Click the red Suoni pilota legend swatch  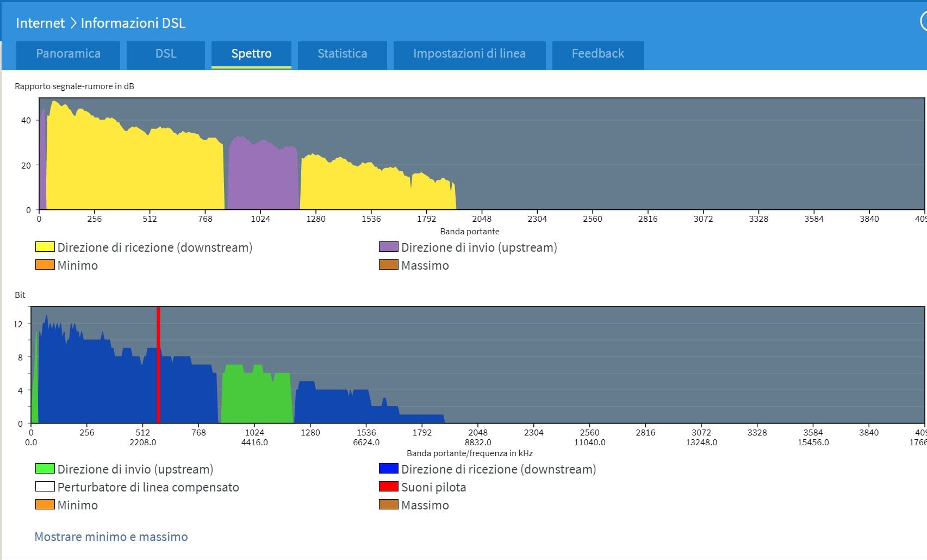(388, 487)
